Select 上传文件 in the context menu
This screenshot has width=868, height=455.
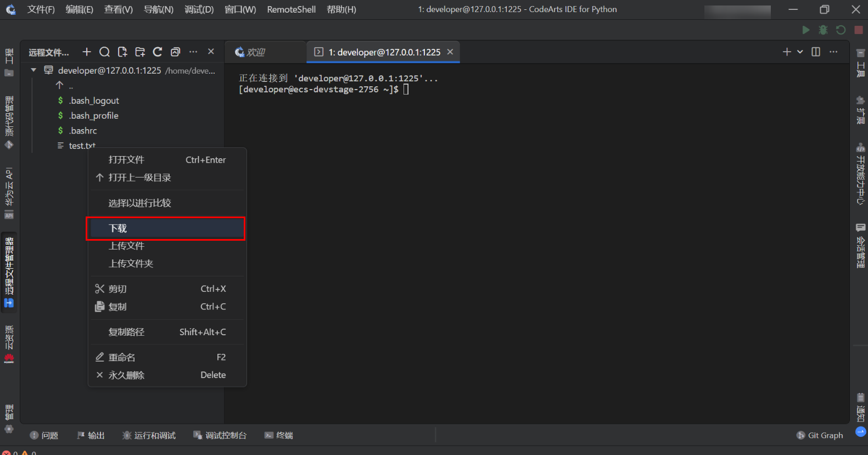tap(167, 246)
